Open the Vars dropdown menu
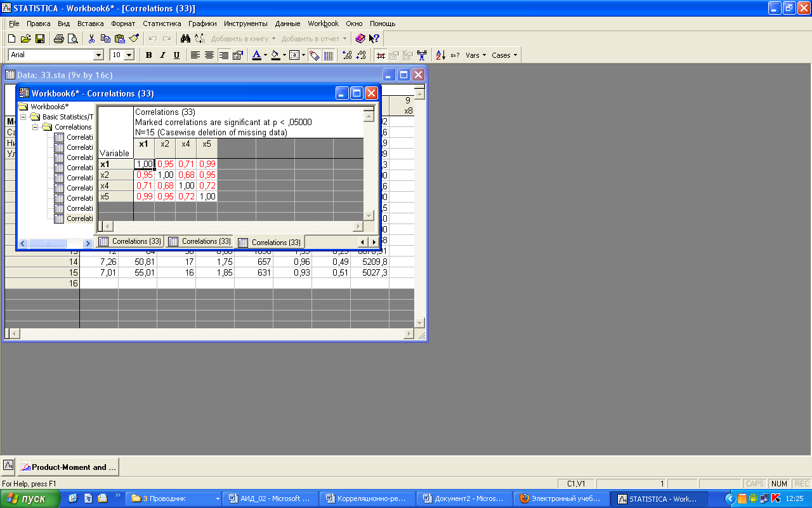 click(x=476, y=55)
